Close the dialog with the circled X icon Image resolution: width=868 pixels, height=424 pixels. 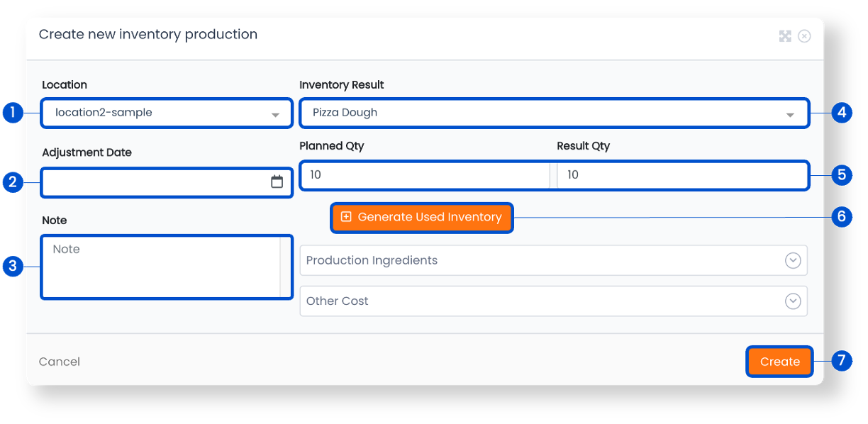point(804,36)
